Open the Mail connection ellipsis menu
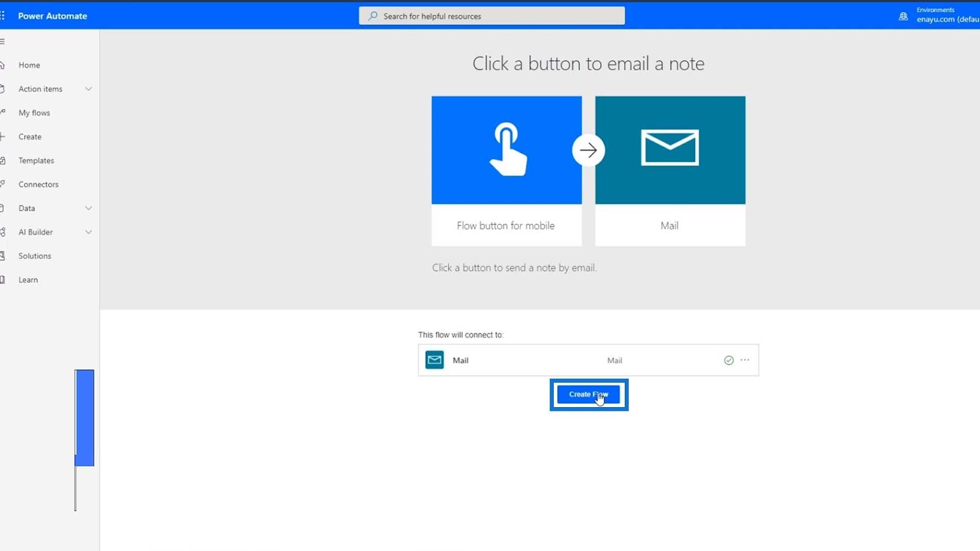 pyautogui.click(x=745, y=360)
